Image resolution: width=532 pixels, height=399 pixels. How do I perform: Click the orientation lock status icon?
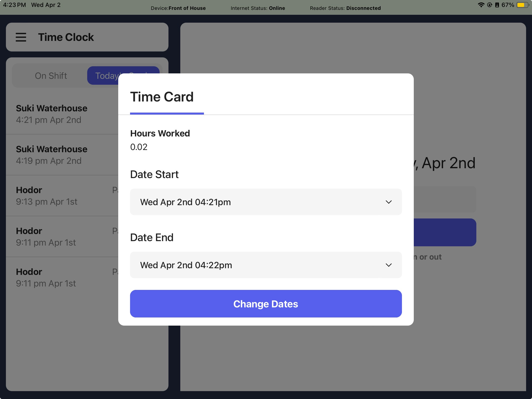(490, 5)
